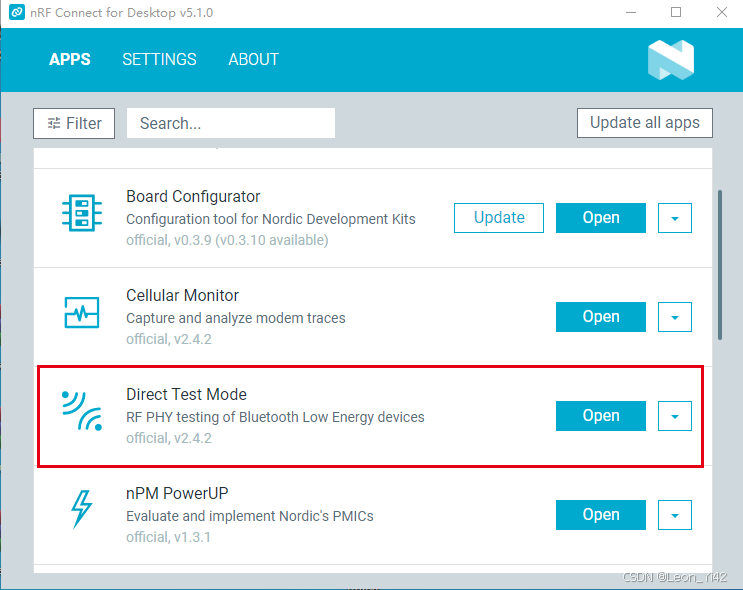Click 'official, v1.3.1' version text
Image resolution: width=743 pixels, height=590 pixels.
(168, 537)
